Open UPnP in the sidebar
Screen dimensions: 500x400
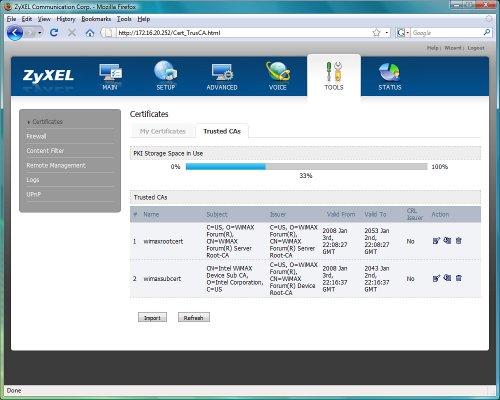[33, 194]
